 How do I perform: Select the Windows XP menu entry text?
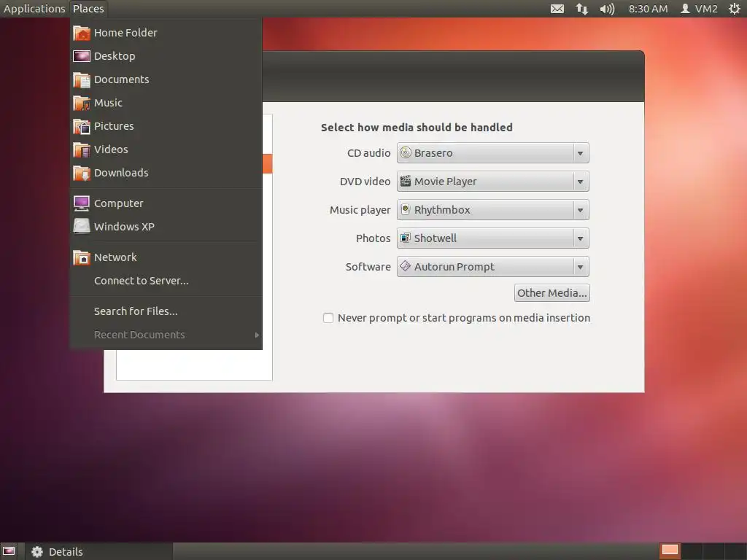click(x=124, y=227)
